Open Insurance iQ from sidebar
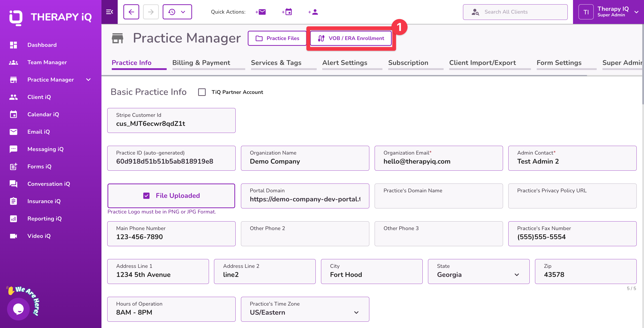 click(x=44, y=201)
